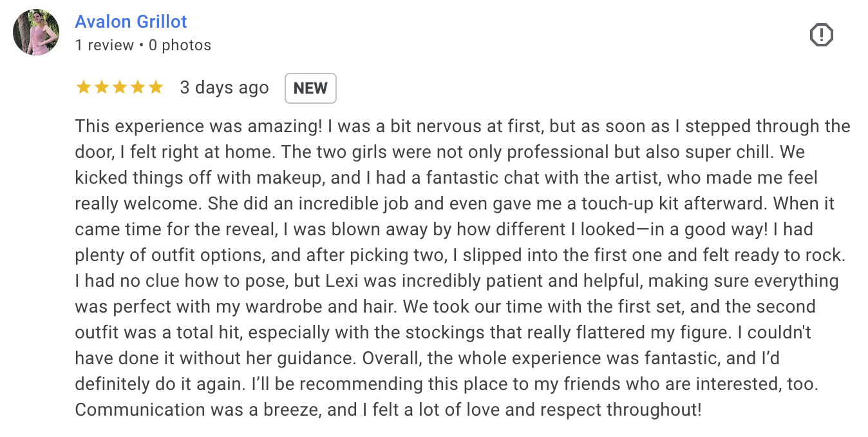Click the '3 days ago' timestamp
The image size is (868, 437).
[224, 88]
